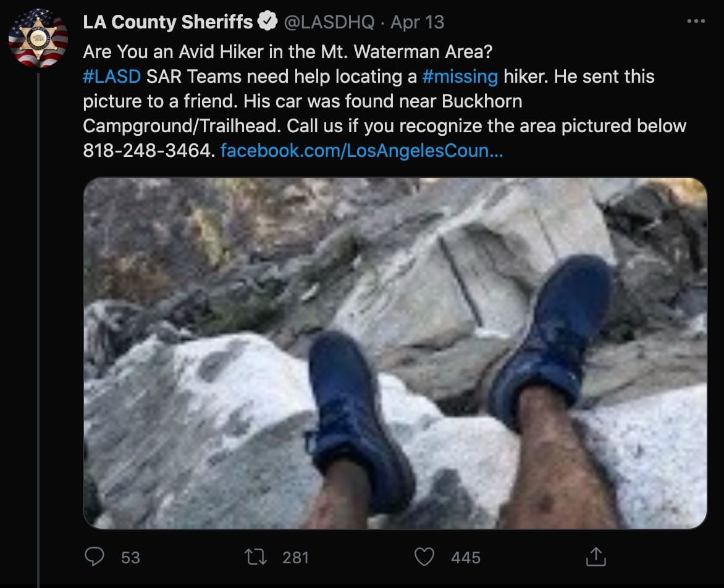724x588 pixels.
Task: Click the "Are You an Avid Hiker" text line
Action: tap(284, 52)
